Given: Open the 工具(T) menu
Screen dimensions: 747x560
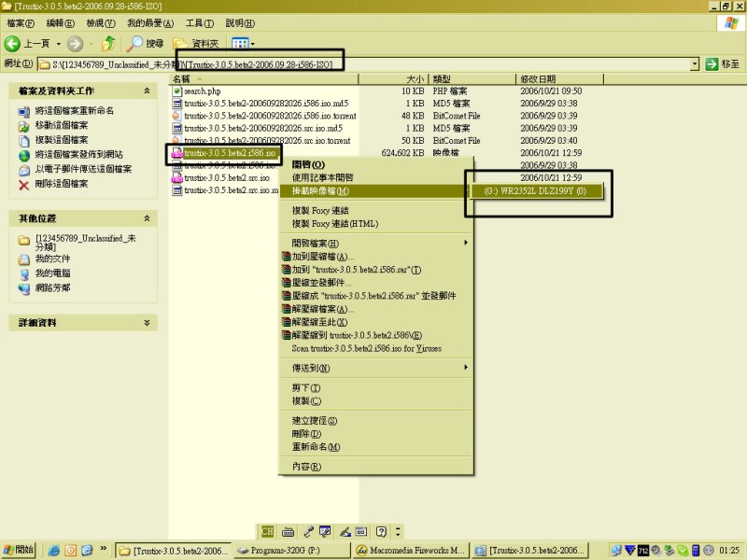Looking at the screenshot, I should click(200, 22).
